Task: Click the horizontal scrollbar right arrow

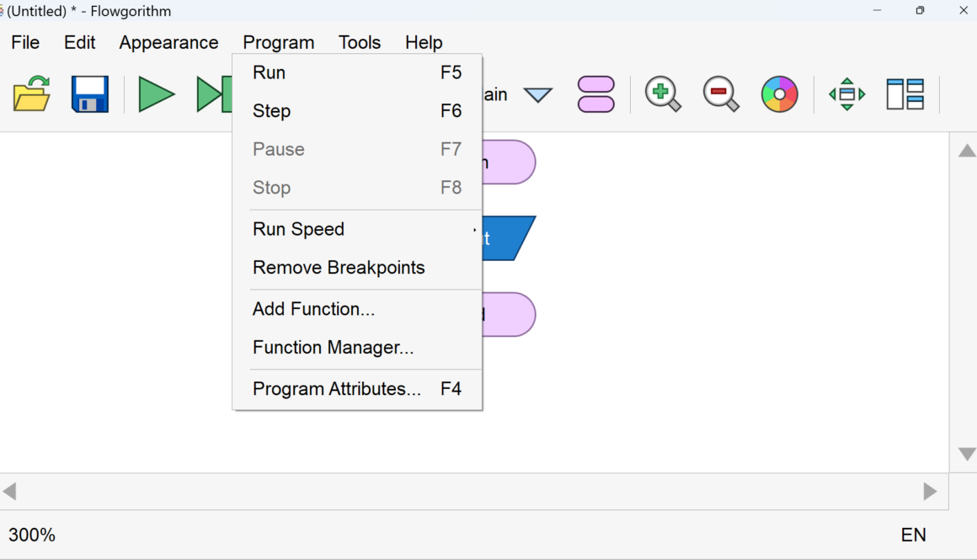Action: 931,492
